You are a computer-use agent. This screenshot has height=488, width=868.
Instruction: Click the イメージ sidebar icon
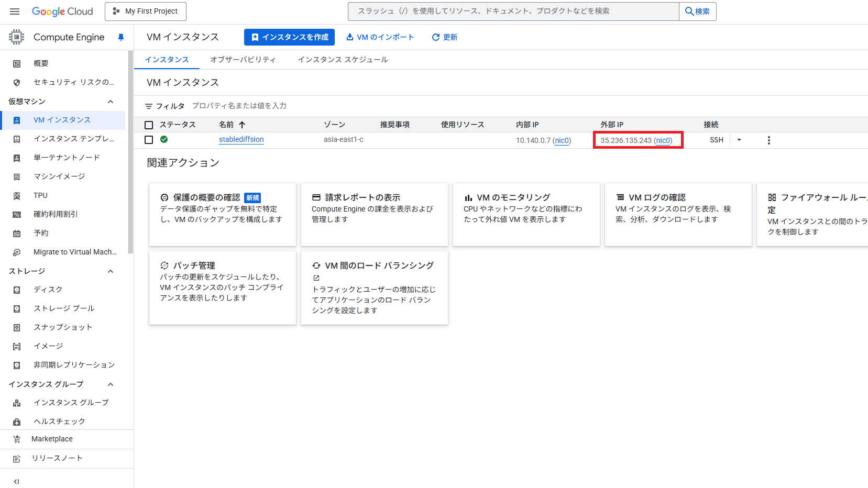pyautogui.click(x=17, y=346)
